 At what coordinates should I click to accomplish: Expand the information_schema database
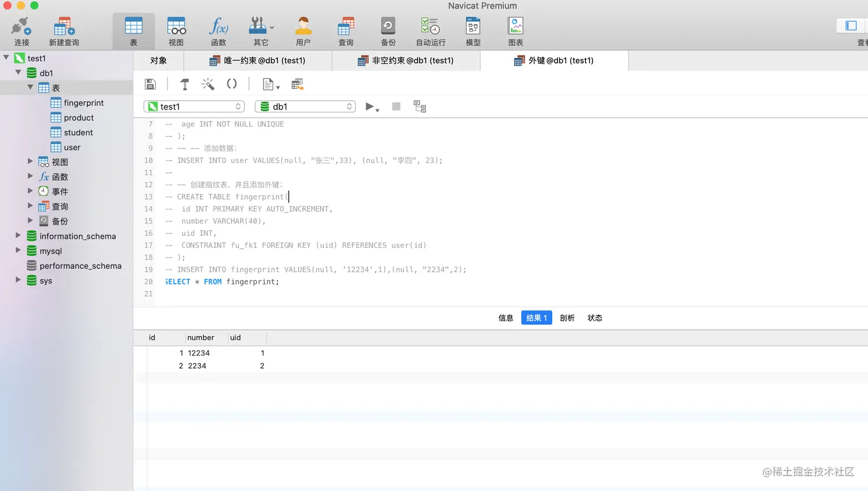pos(18,236)
